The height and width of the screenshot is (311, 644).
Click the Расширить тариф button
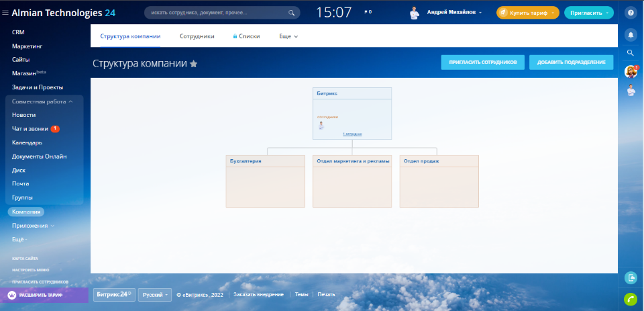coord(44,296)
